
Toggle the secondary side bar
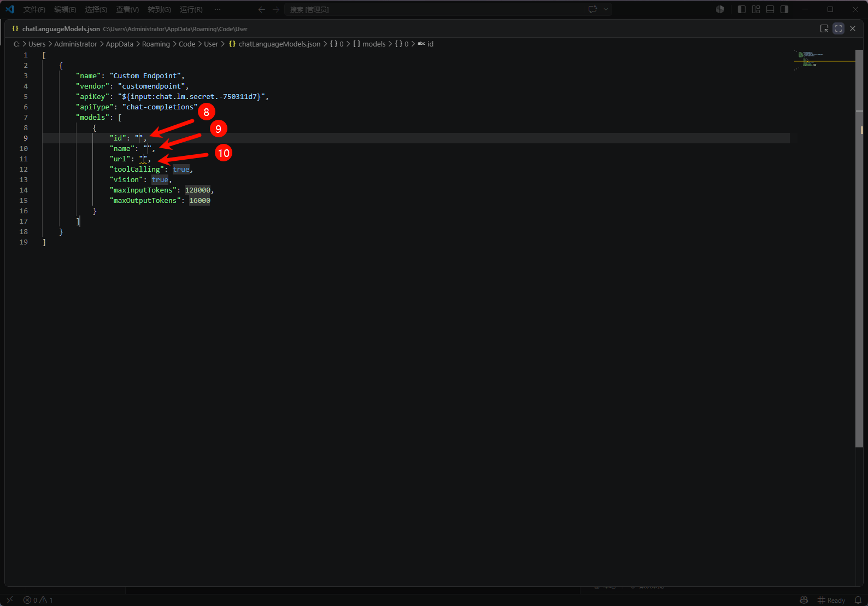point(784,9)
